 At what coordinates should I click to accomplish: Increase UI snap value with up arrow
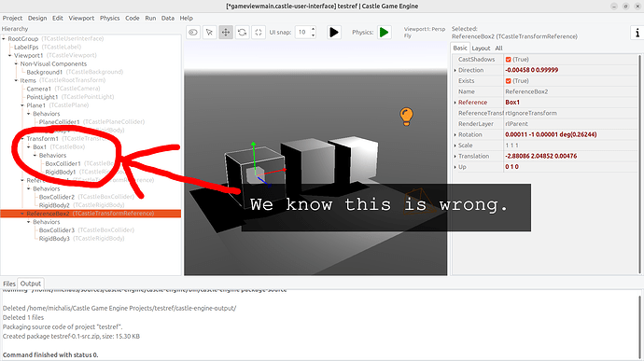[313, 29]
